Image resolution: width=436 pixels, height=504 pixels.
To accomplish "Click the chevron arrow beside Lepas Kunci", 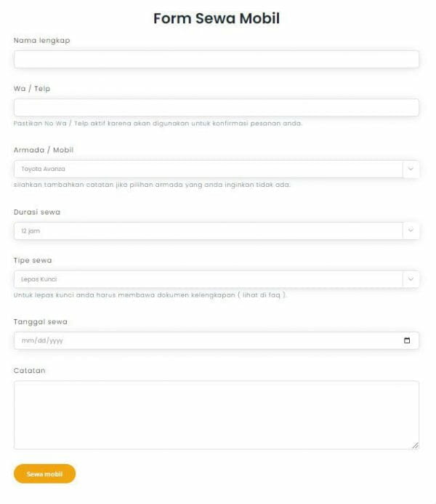I will (x=411, y=279).
